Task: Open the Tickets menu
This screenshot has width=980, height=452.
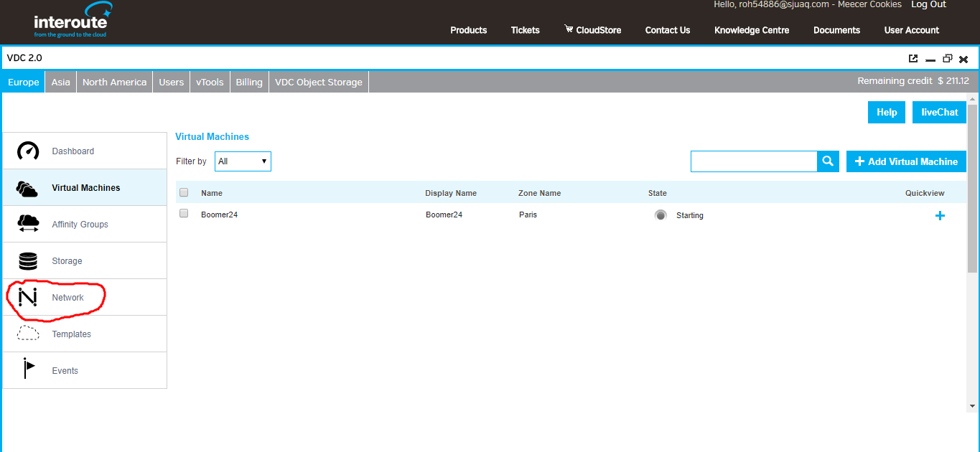Action: pyautogui.click(x=526, y=30)
